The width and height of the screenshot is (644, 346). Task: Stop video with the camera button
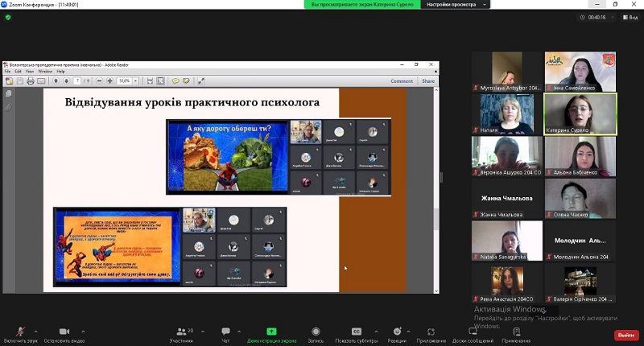pyautogui.click(x=64, y=332)
